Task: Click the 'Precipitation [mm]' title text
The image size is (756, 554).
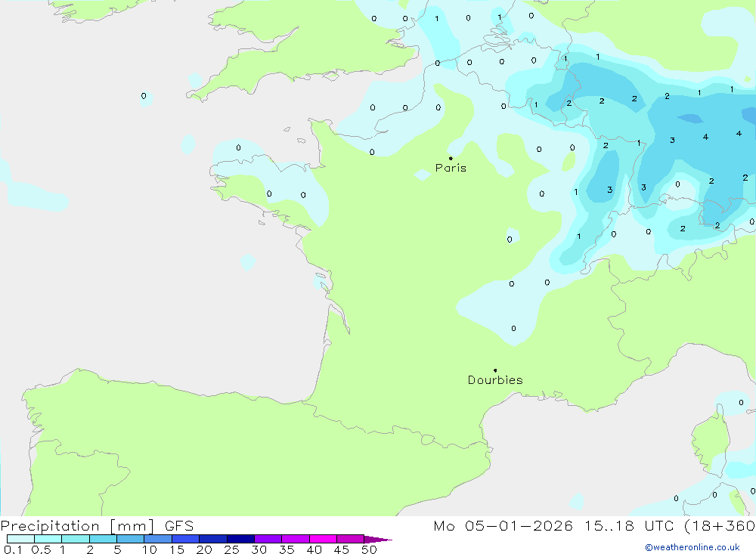Action: (x=77, y=526)
